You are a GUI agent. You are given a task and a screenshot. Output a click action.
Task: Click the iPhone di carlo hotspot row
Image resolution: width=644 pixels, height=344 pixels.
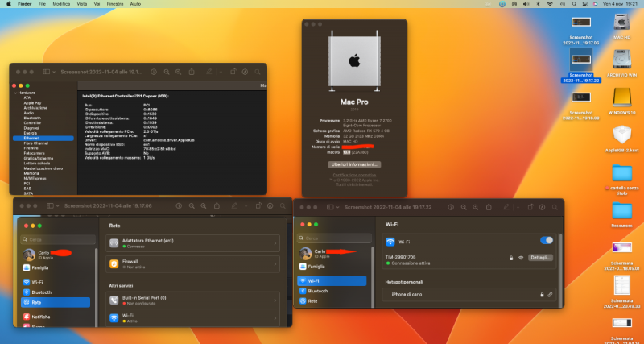tap(469, 295)
